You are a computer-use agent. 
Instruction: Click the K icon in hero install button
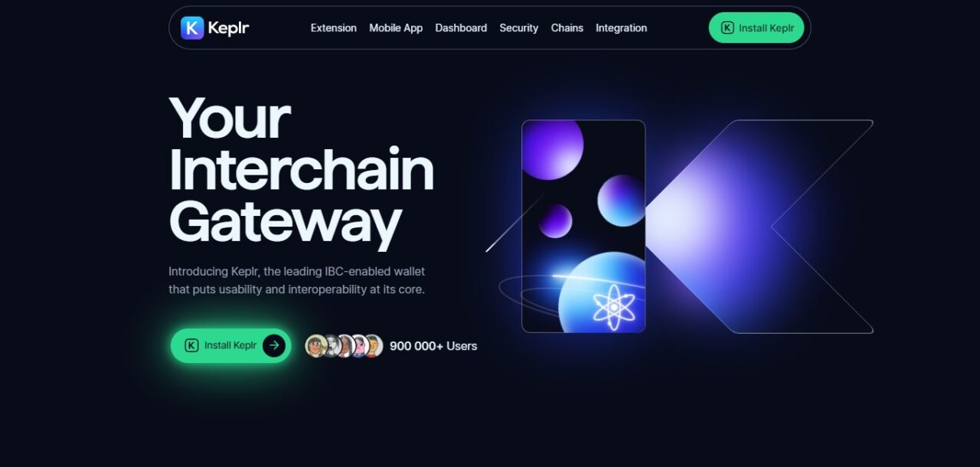coord(191,345)
